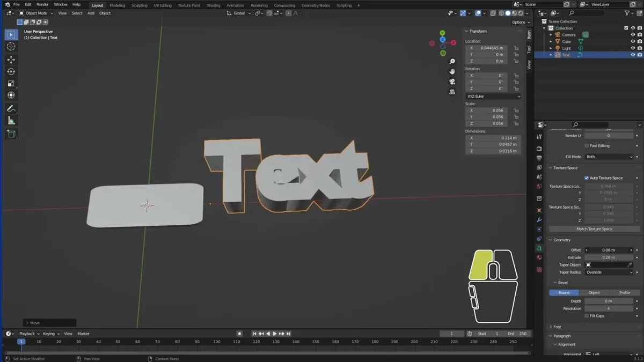Click the Bevel Resolution slider
The width and height of the screenshot is (644, 362).
[609, 308]
